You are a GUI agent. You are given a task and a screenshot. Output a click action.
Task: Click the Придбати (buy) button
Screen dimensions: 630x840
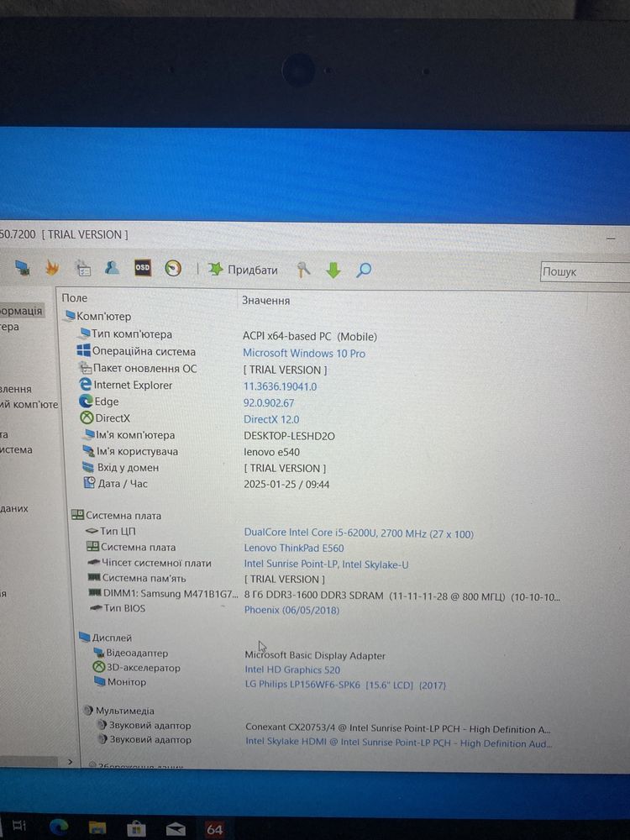(244, 270)
